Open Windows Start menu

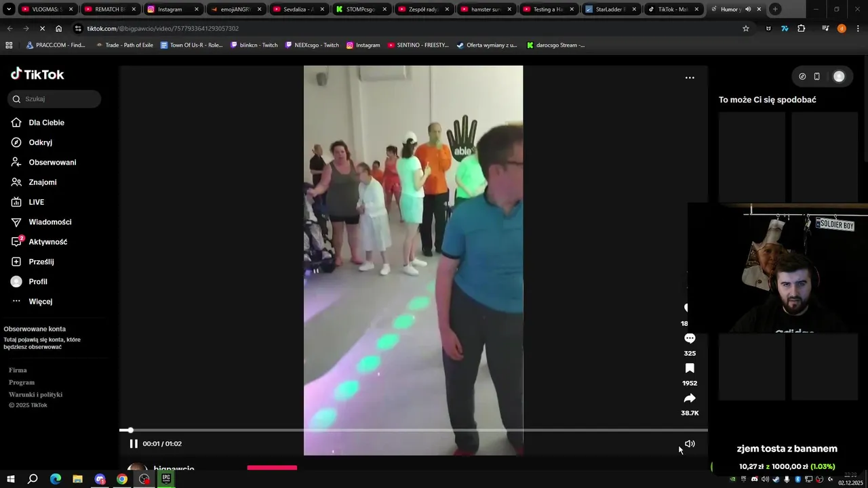pyautogui.click(x=11, y=479)
